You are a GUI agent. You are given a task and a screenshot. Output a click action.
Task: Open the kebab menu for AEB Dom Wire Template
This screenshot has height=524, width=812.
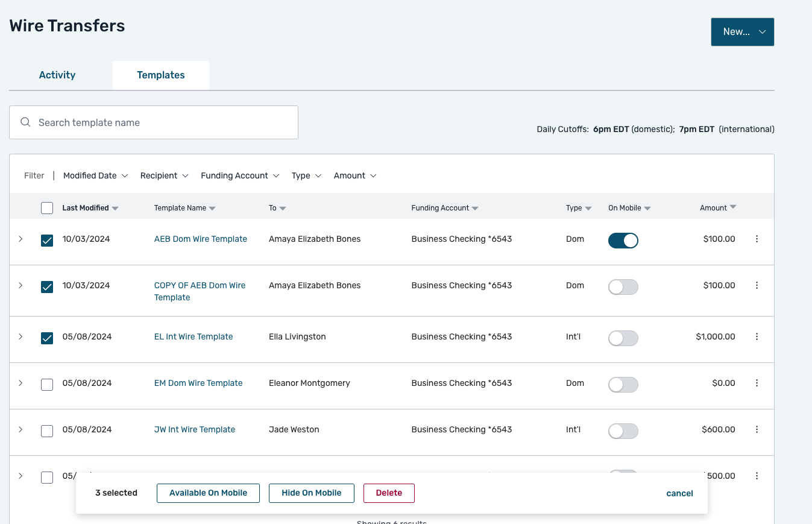click(x=757, y=239)
